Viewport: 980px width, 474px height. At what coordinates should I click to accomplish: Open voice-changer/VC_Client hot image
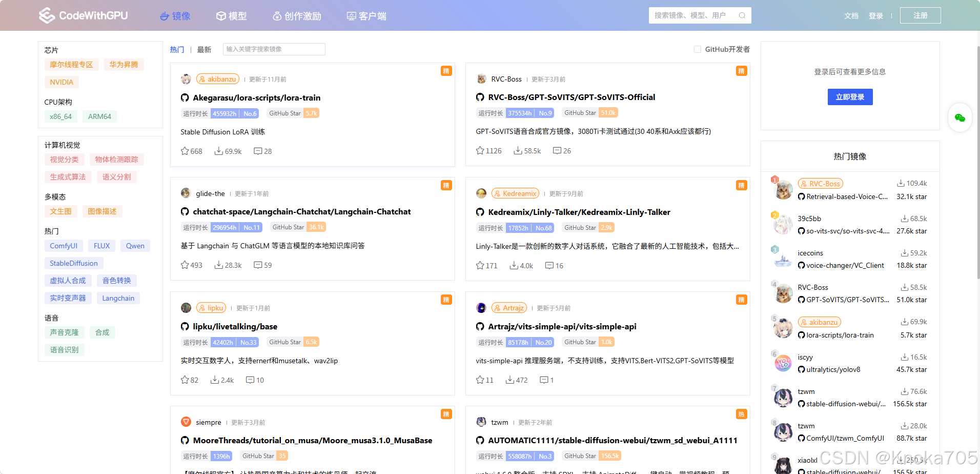pos(845,265)
